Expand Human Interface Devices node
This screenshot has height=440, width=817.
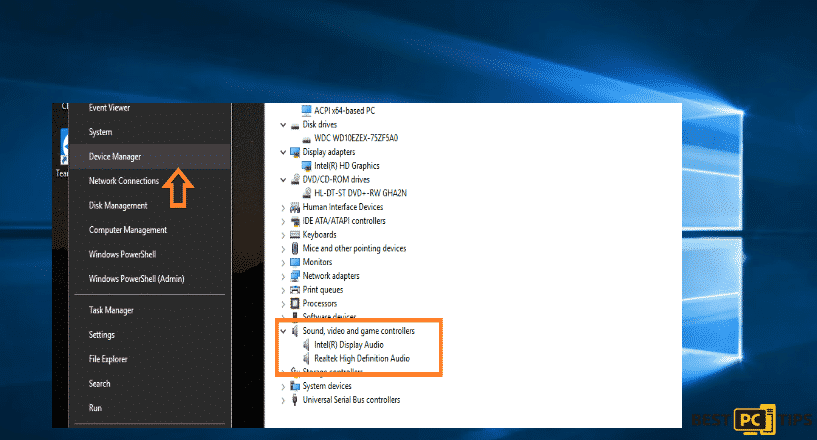pyautogui.click(x=283, y=207)
